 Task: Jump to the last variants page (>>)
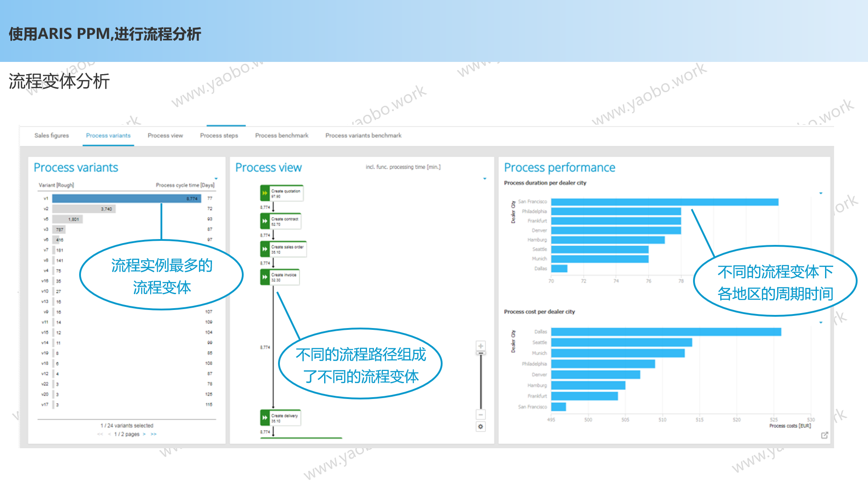click(154, 434)
